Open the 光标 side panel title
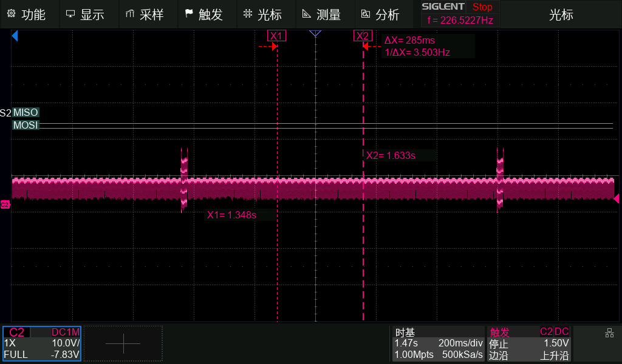The width and height of the screenshot is (622, 364). tap(561, 15)
